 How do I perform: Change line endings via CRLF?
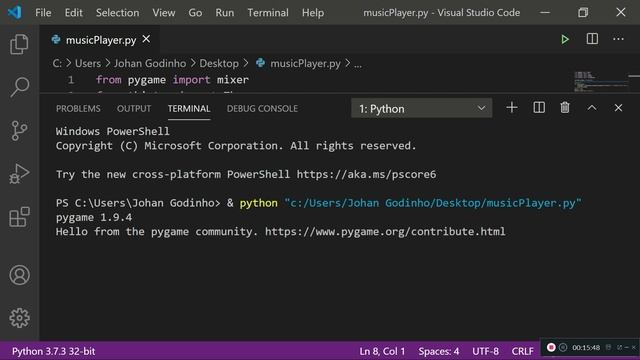[522, 351]
